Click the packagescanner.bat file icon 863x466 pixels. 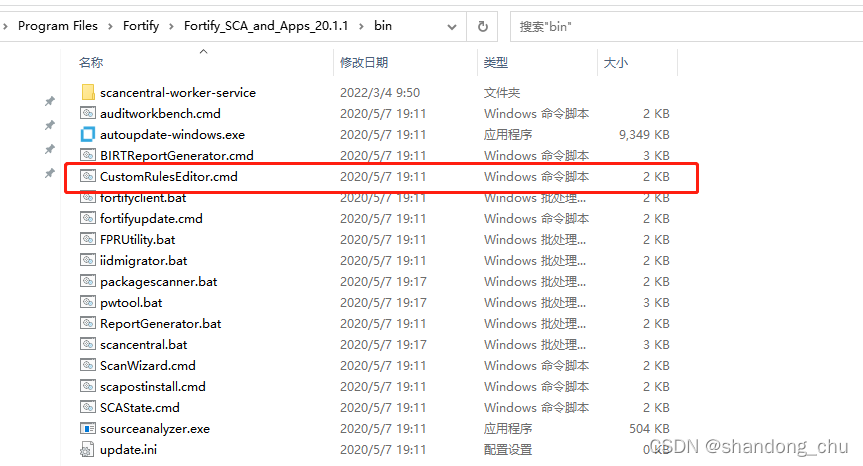[x=88, y=281]
